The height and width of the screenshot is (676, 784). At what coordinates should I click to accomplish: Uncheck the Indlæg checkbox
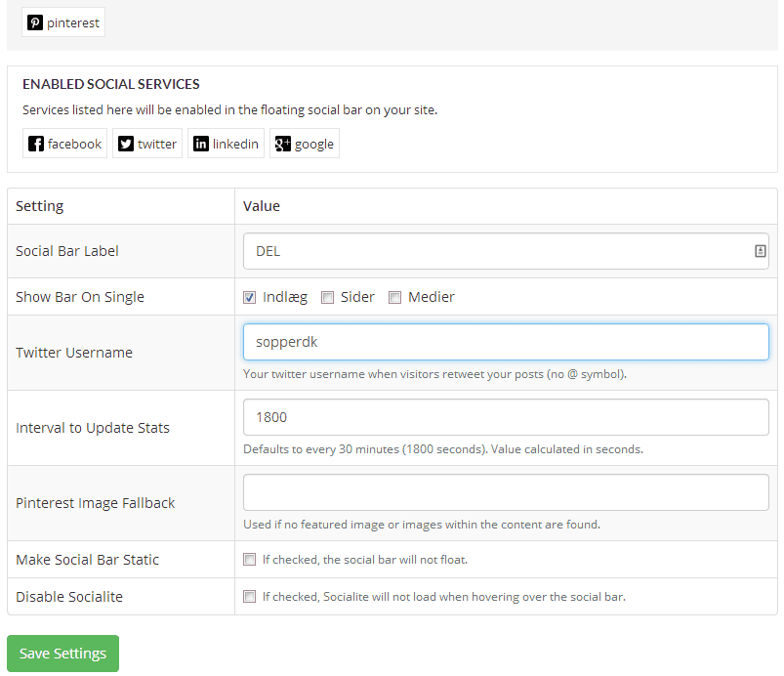point(250,297)
